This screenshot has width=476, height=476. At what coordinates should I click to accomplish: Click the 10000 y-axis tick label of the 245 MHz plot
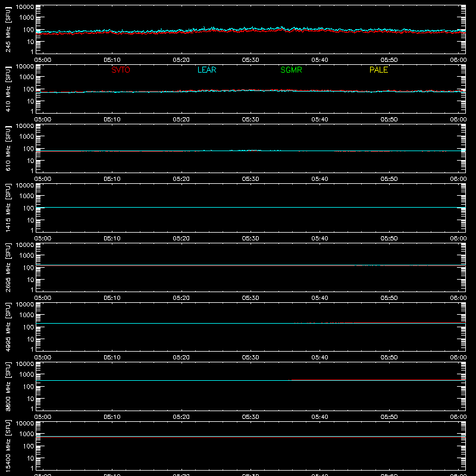(25, 7)
